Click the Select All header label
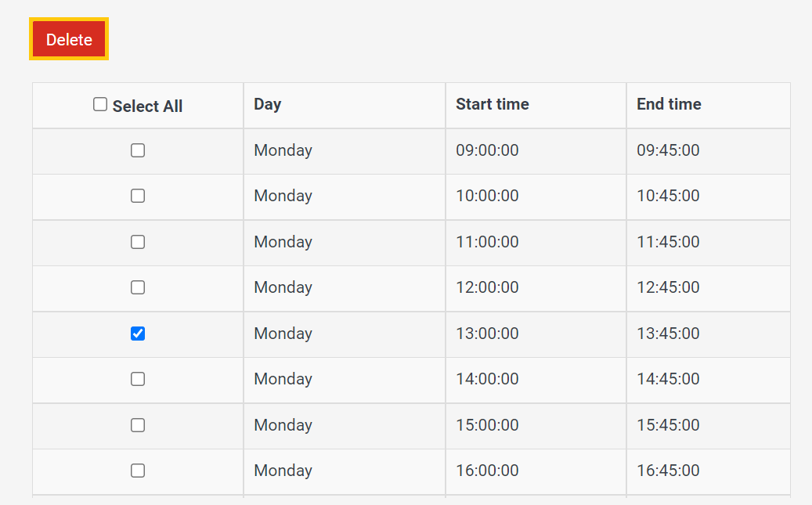Viewport: 812px width, 505px height. (147, 106)
